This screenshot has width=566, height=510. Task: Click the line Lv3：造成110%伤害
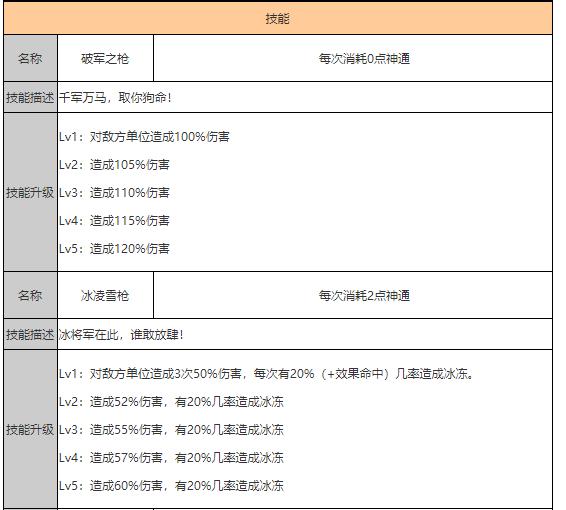tap(114, 193)
